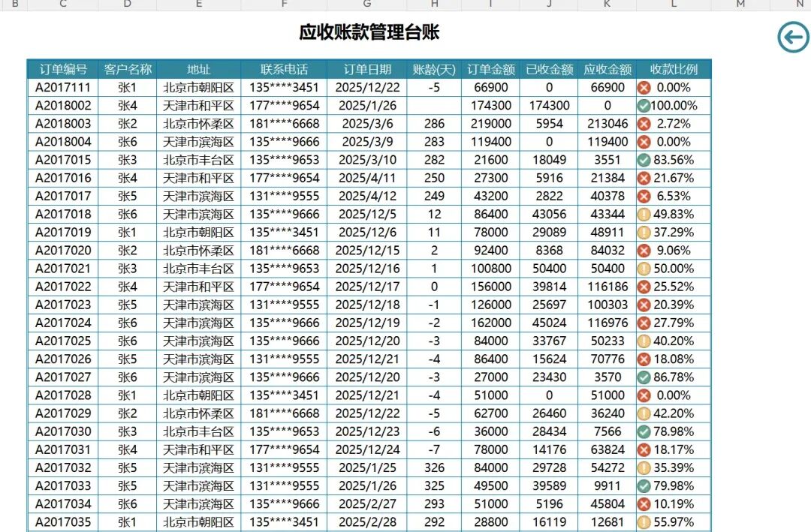The height and width of the screenshot is (532, 811).
Task: Click red X icon beside 10.19%
Action: [x=644, y=504]
